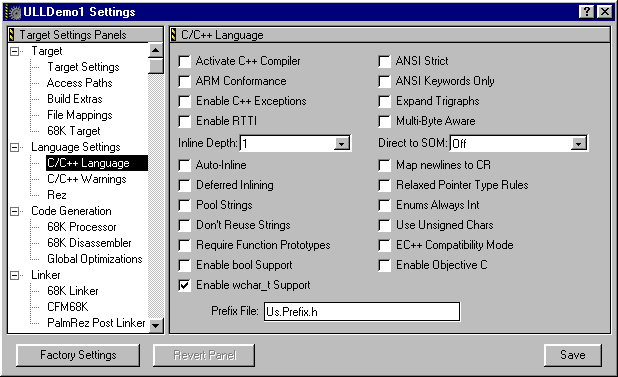This screenshot has width=618, height=377.
Task: Open File Mappings panel
Action: point(80,115)
